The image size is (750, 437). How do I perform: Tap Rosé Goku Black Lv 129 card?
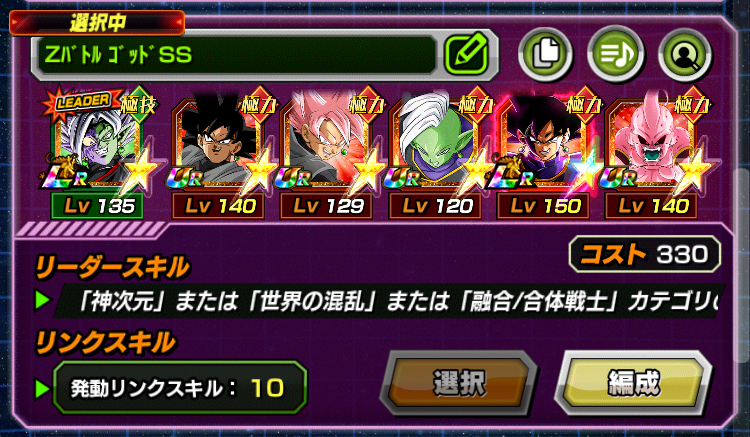coord(327,153)
